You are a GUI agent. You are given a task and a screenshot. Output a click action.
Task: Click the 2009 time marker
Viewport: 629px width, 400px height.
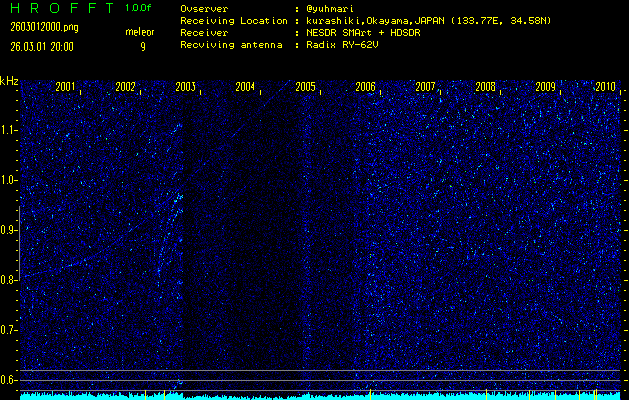pyautogui.click(x=546, y=87)
